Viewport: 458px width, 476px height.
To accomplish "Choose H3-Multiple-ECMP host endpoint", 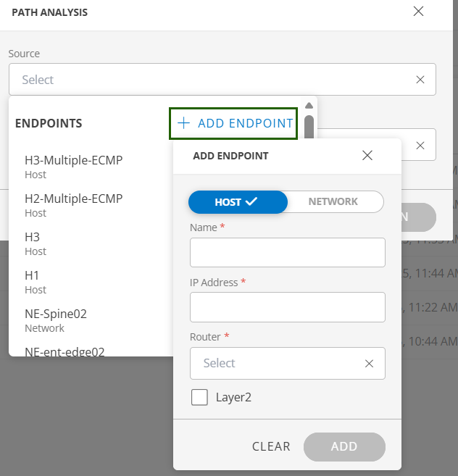I will point(74,166).
